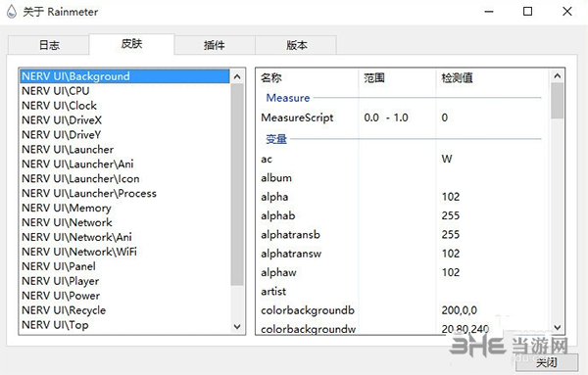Click skin list scroll down arrow
The height and width of the screenshot is (375, 588).
(237, 326)
